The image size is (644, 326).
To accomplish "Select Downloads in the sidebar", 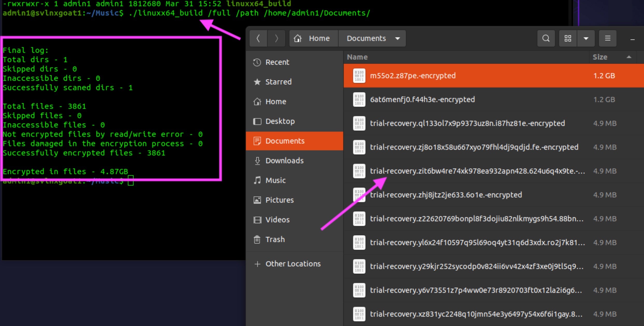I will [284, 161].
